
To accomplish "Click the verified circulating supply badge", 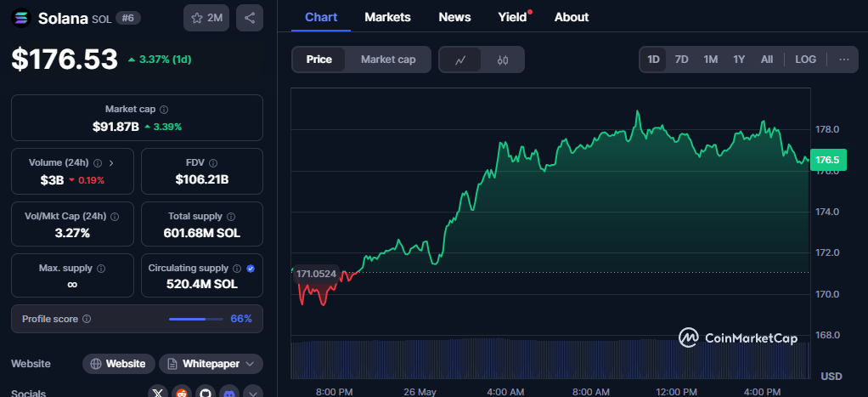I will tap(251, 269).
